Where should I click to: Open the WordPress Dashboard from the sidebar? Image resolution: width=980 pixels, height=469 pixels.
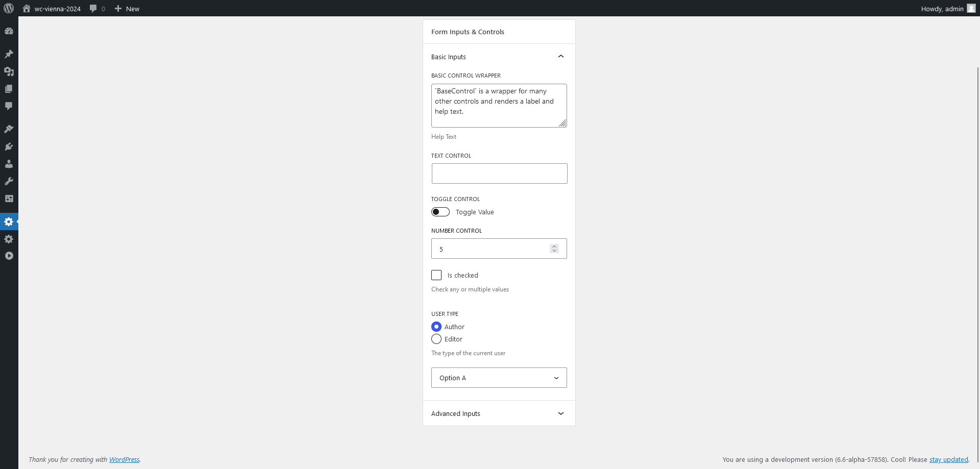9,31
